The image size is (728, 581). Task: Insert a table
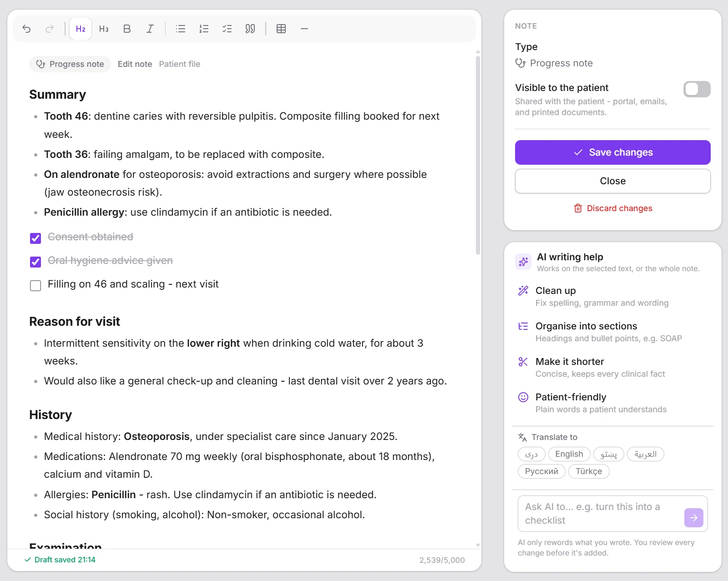pos(281,29)
